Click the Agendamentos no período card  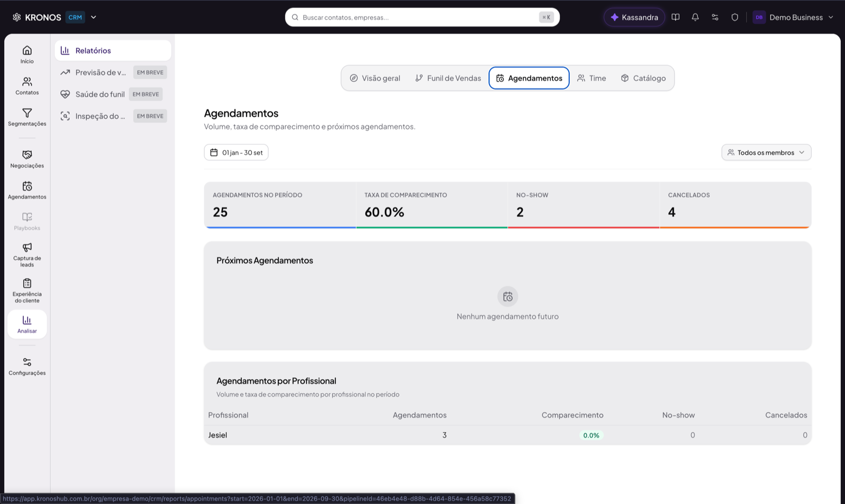click(280, 205)
